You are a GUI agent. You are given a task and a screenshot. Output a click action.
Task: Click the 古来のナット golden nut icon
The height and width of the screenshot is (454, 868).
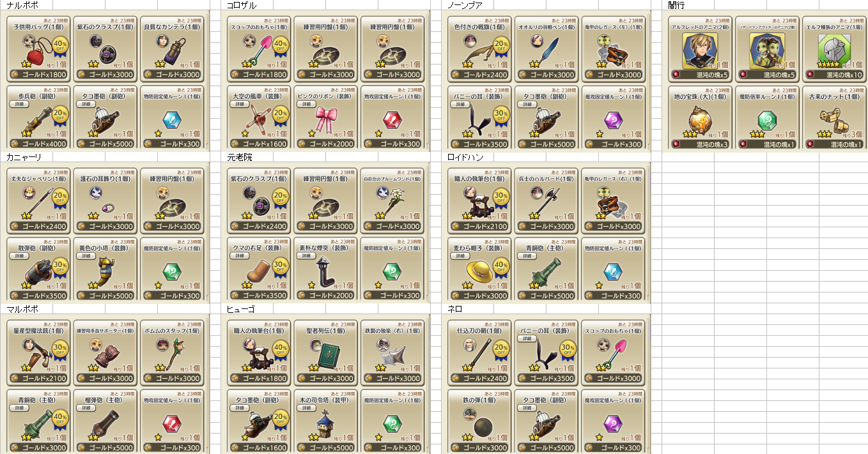point(833,119)
